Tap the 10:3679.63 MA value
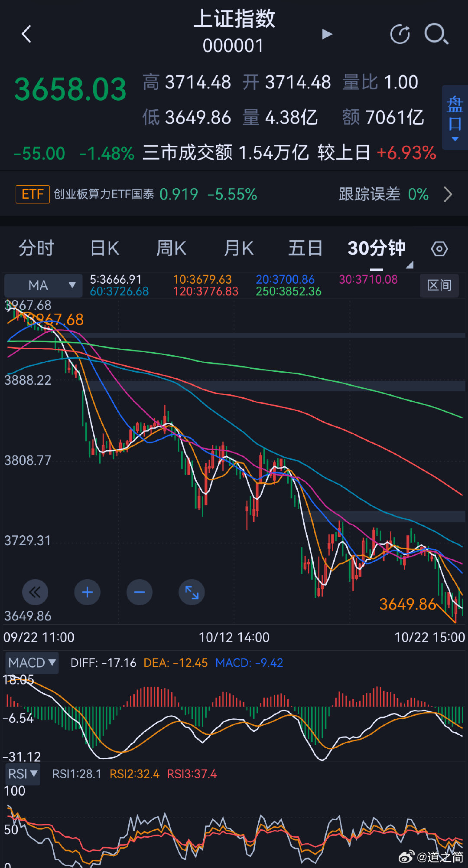The image size is (468, 868). tap(202, 279)
